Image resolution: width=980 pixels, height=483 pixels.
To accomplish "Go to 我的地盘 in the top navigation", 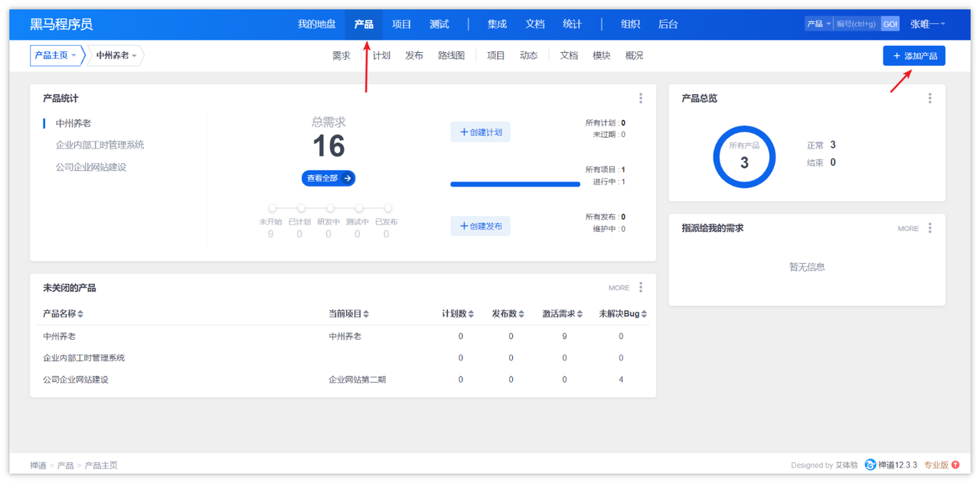I will [x=317, y=24].
